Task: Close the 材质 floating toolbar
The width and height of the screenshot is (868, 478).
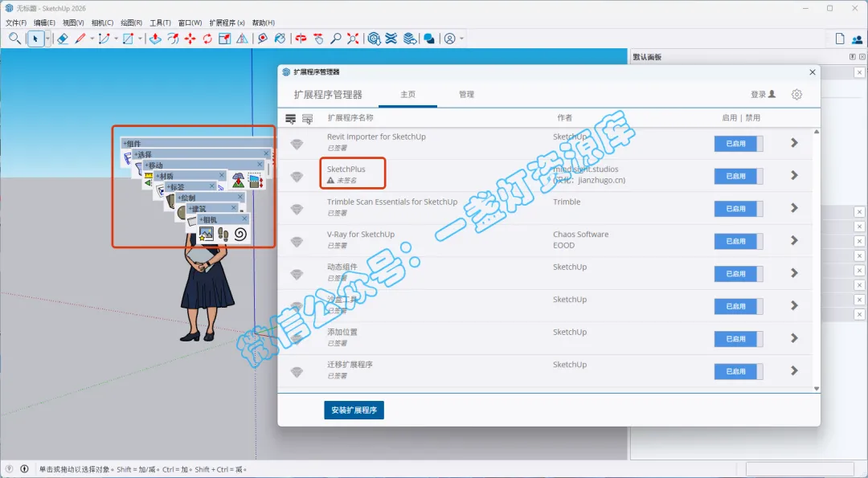Action: (222, 175)
